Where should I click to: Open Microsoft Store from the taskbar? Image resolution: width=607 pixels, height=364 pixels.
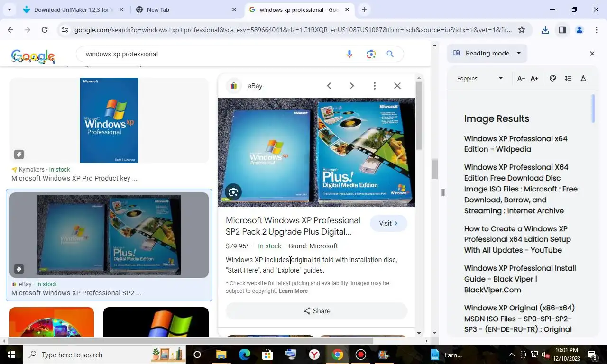pyautogui.click(x=267, y=355)
